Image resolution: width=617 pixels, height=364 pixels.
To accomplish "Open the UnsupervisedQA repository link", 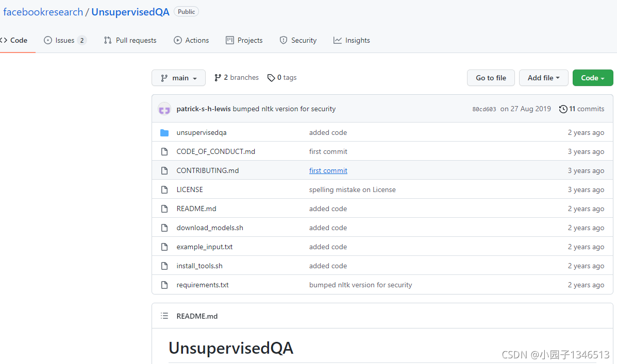I will click(130, 12).
